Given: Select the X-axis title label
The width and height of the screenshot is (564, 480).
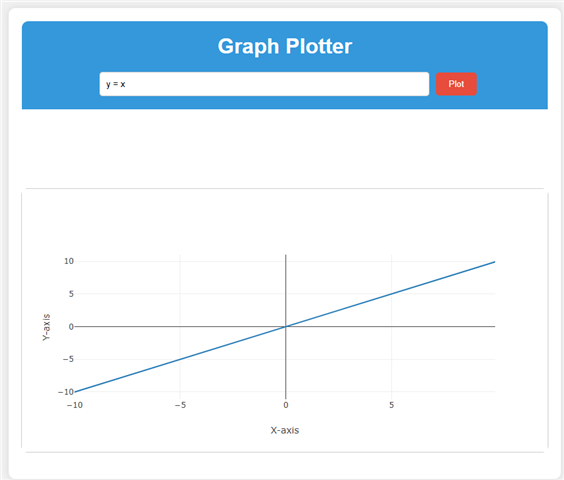Looking at the screenshot, I should click(285, 430).
